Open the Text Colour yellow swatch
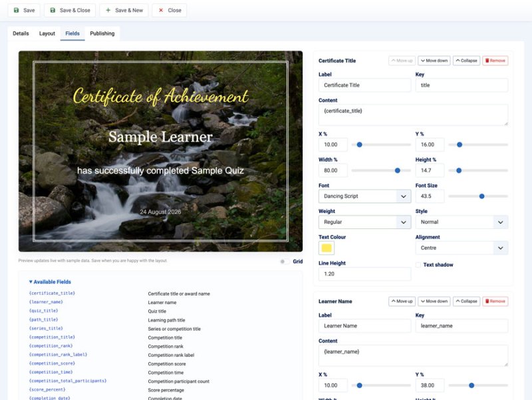Image resolution: width=532 pixels, height=400 pixels. click(x=327, y=248)
